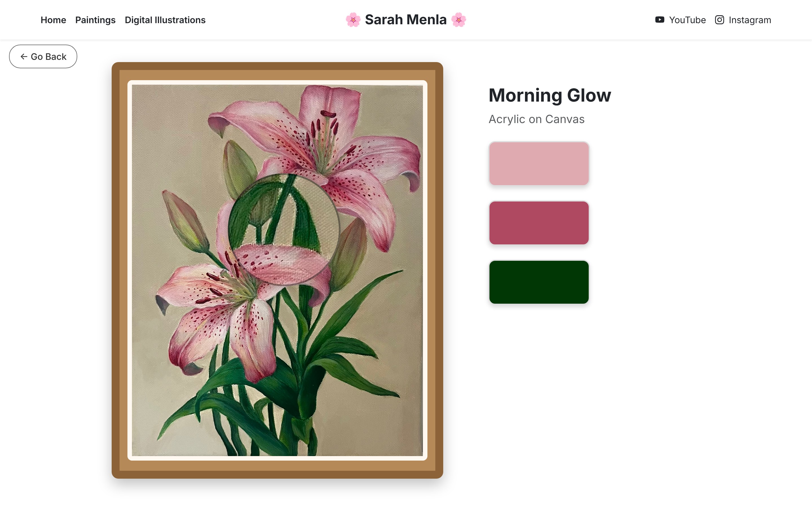The height and width of the screenshot is (508, 812).
Task: Open the Home menu item
Action: (53, 20)
